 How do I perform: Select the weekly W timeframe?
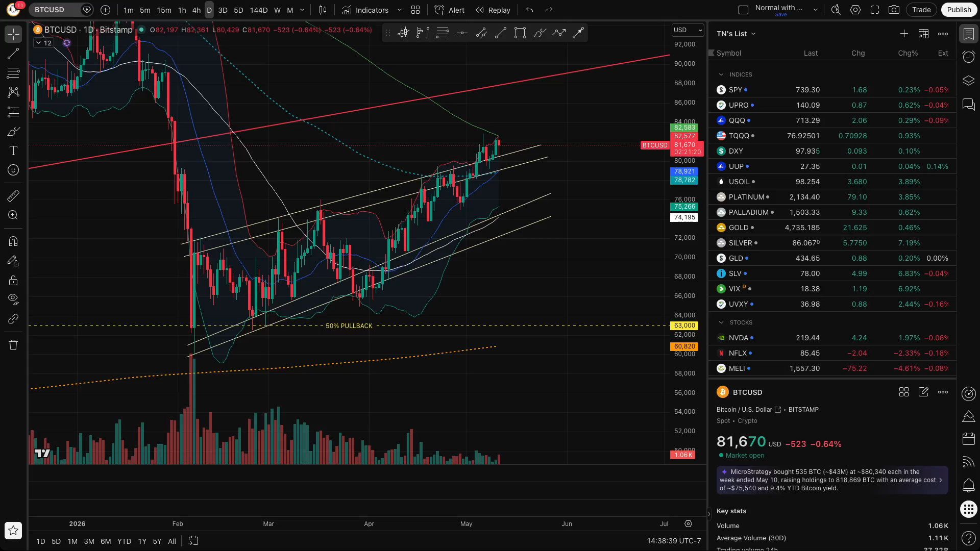point(277,10)
